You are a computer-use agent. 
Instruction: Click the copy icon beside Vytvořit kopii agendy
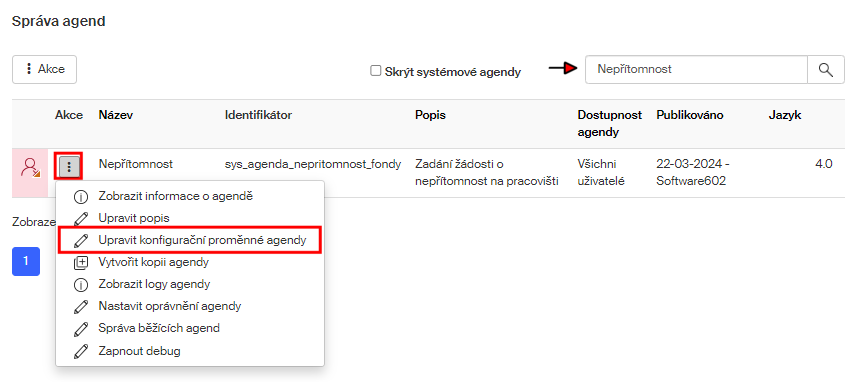[x=81, y=263]
